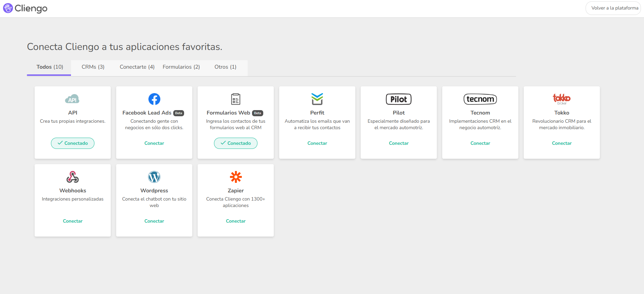Click the 'API' card title

click(73, 113)
